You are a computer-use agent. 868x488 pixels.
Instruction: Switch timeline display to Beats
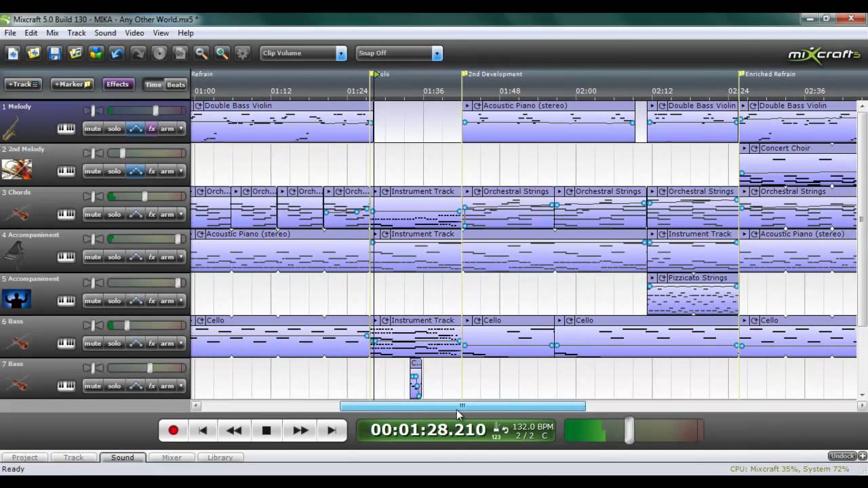coord(176,85)
